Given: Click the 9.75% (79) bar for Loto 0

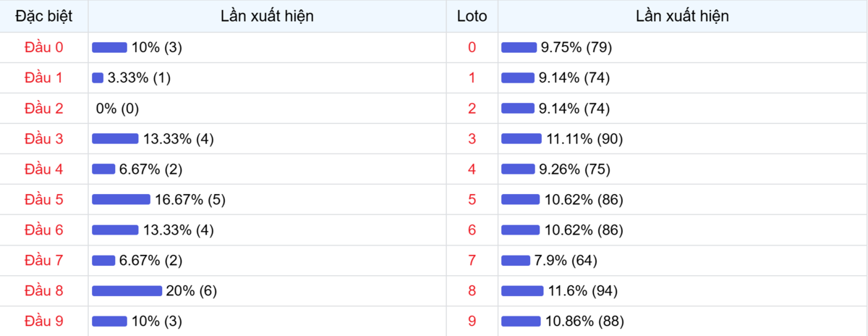Looking at the screenshot, I should [519, 47].
